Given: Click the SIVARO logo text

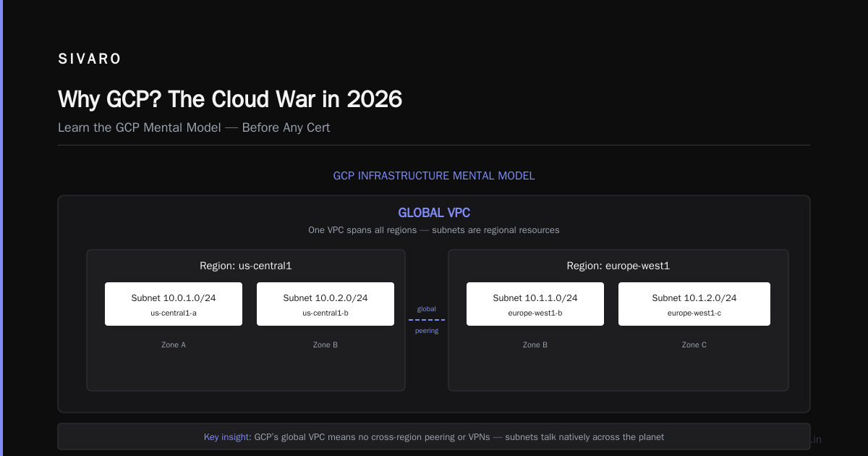Looking at the screenshot, I should (90, 59).
